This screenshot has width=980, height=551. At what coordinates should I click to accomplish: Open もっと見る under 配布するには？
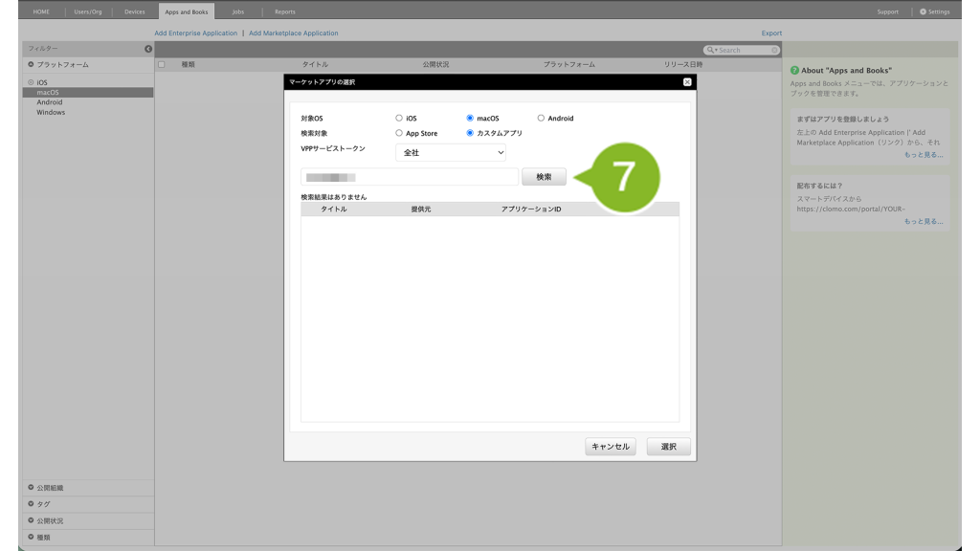pyautogui.click(x=924, y=221)
